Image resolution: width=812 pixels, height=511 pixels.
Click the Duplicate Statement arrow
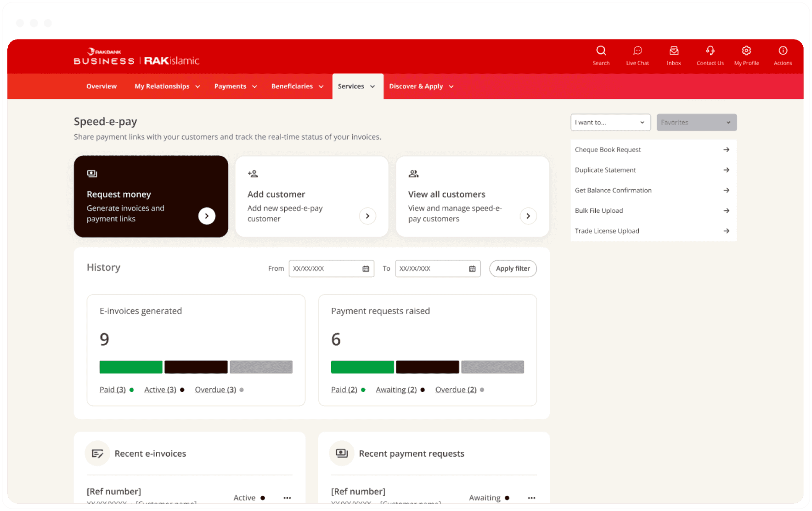point(726,170)
